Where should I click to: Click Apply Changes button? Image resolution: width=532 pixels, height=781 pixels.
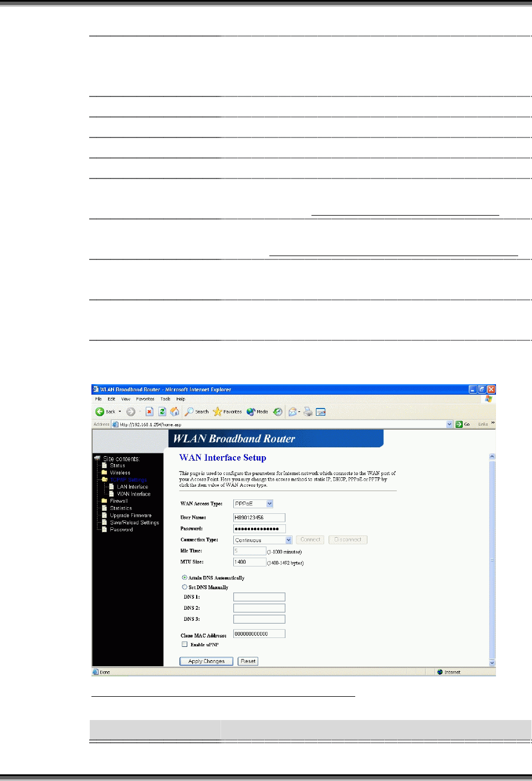point(206,661)
